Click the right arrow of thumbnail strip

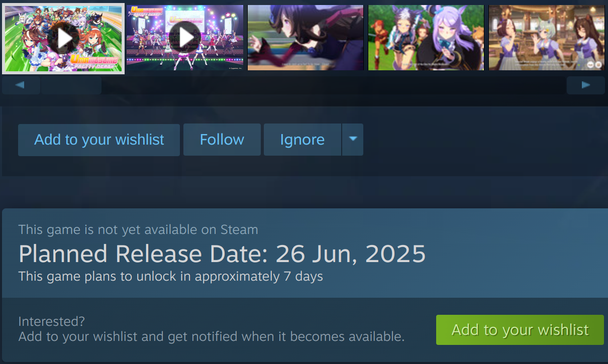586,85
